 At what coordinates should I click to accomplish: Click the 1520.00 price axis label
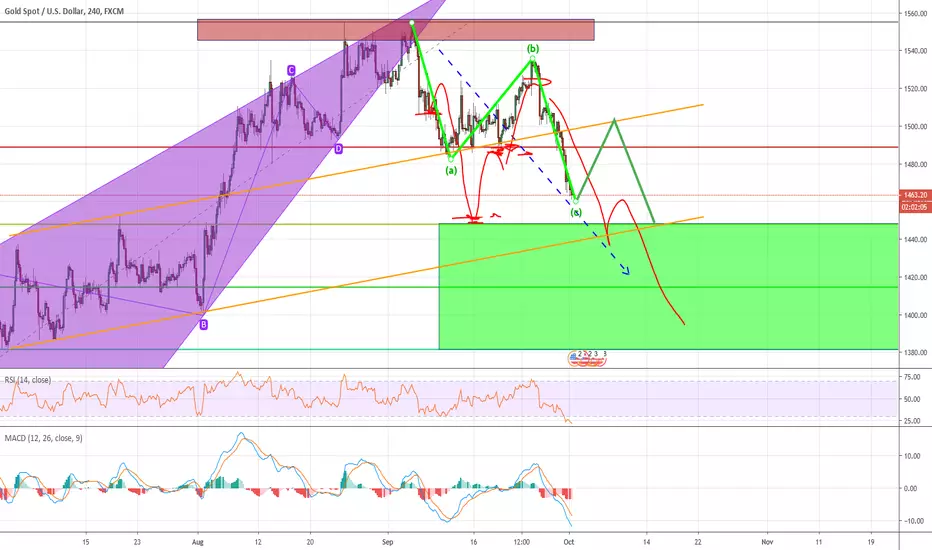pos(916,89)
